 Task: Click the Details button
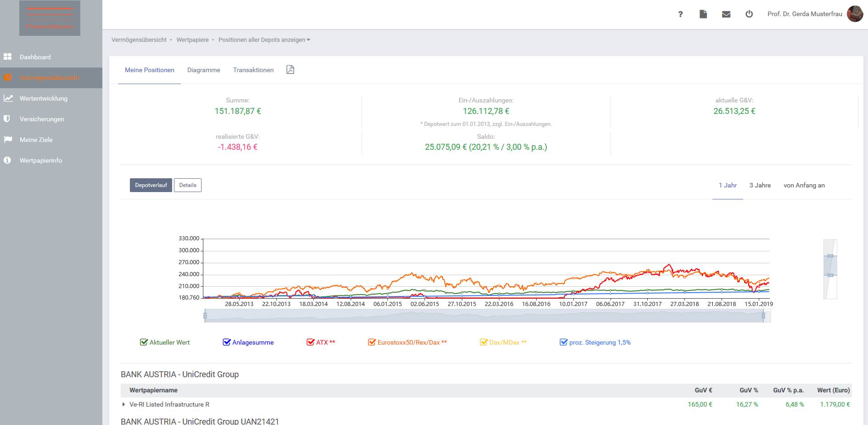pos(187,185)
